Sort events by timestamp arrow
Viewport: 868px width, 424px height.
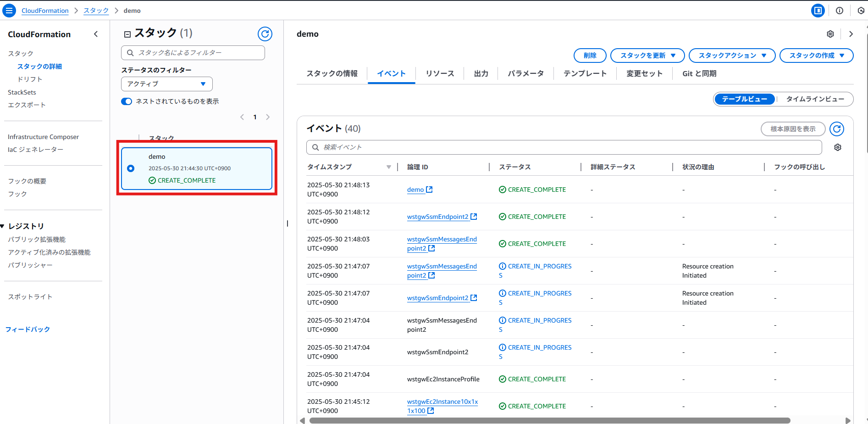(x=389, y=167)
